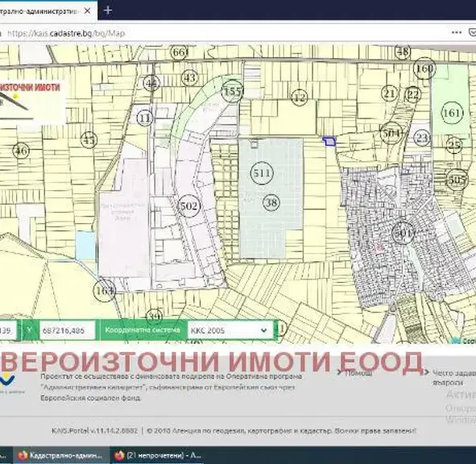Viewport: 476px width, 464px height.
Task: Click map zone label 12
Action: pos(300,97)
